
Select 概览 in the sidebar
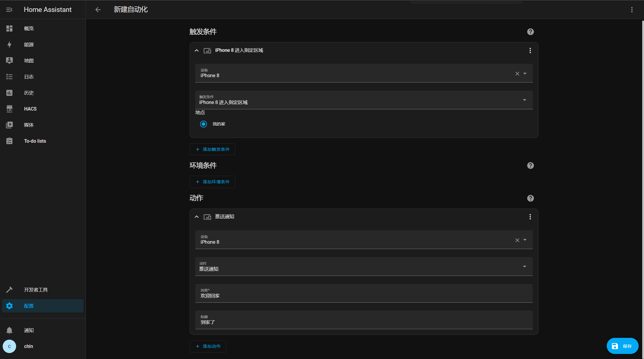(43, 28)
